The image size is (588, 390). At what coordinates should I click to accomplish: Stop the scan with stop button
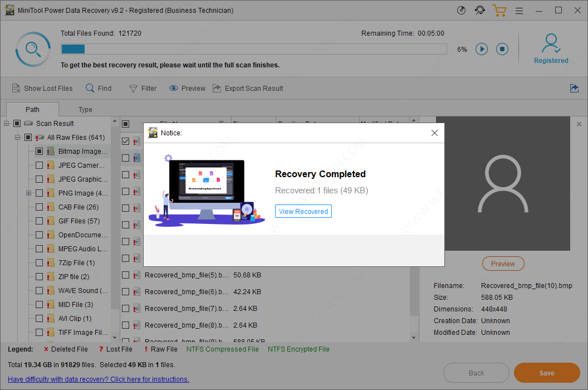point(502,49)
